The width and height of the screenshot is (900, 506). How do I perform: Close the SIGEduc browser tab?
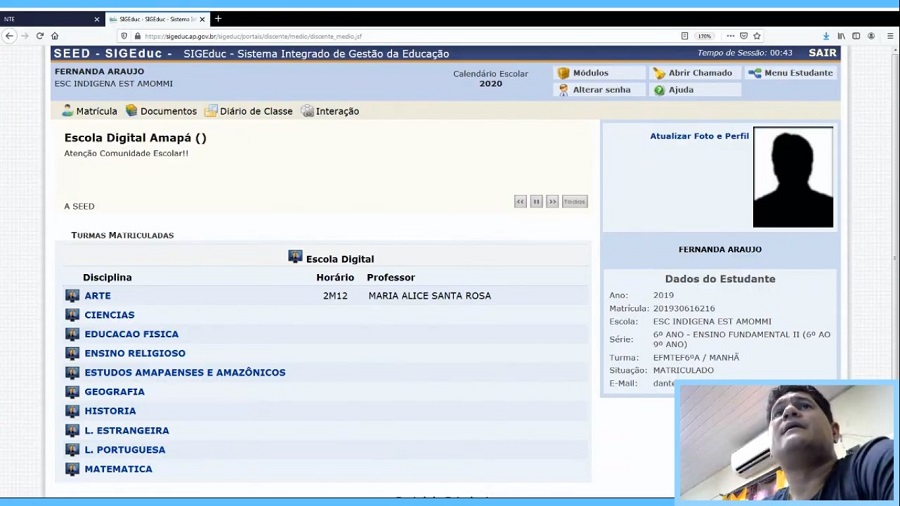point(202,19)
